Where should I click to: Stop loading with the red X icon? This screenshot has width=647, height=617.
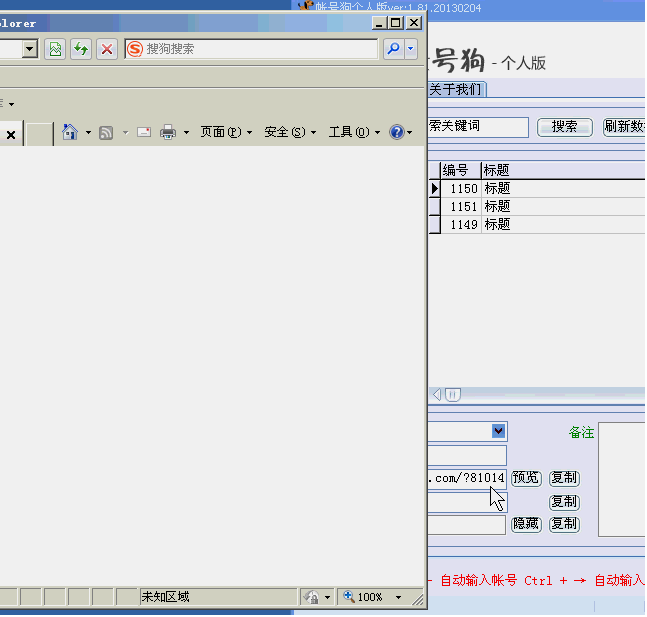click(x=107, y=50)
